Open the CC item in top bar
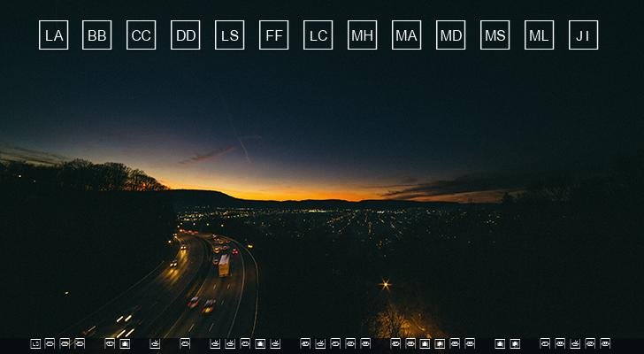Image resolution: width=644 pixels, height=354 pixels. (x=142, y=35)
